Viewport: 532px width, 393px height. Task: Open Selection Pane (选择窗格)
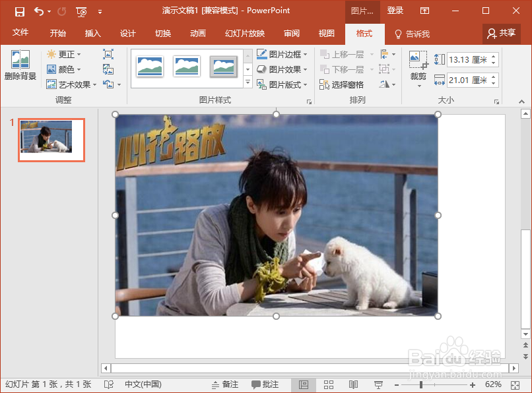(x=342, y=84)
